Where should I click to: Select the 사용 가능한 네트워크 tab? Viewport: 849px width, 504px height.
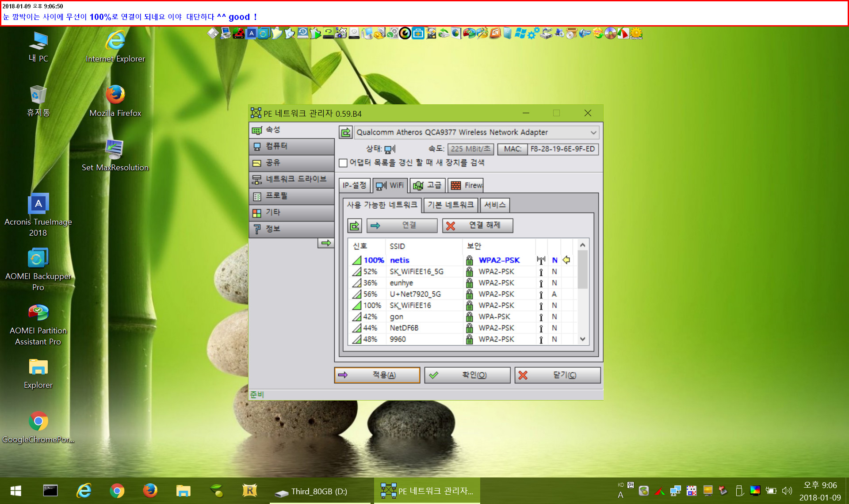tap(382, 205)
